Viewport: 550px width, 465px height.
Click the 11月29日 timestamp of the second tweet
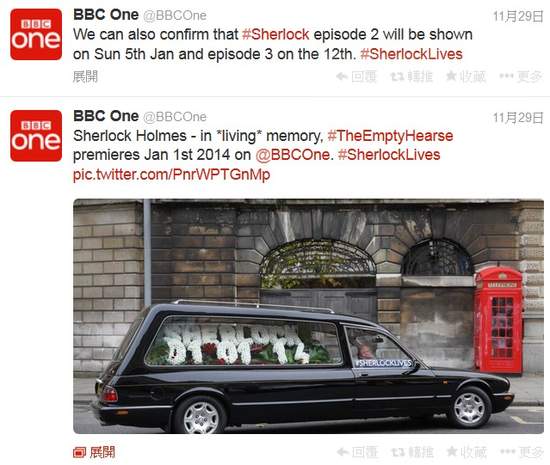pyautogui.click(x=518, y=118)
